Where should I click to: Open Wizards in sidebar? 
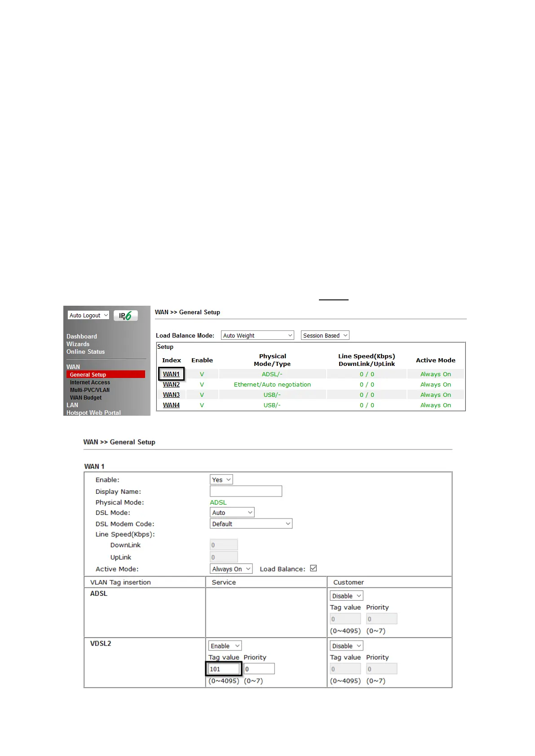point(78,344)
